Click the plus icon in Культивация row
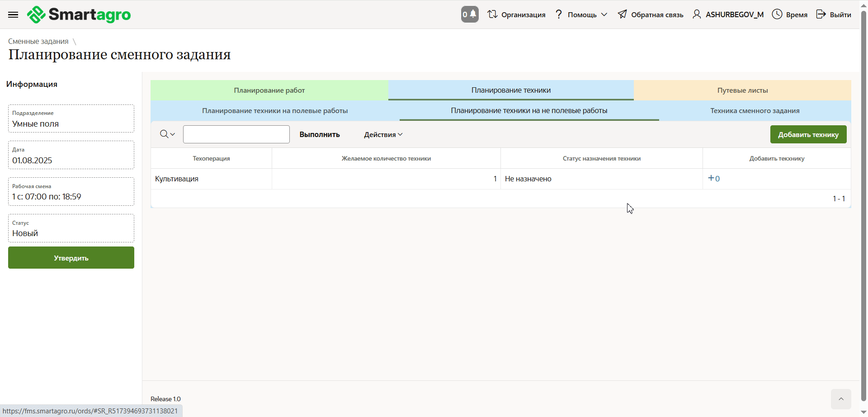 [x=711, y=178]
